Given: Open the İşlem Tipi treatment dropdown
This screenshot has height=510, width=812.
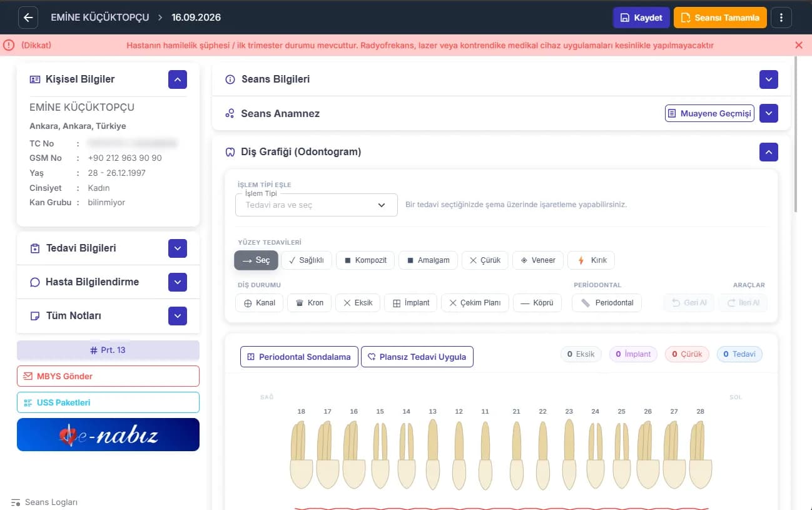Looking at the screenshot, I should coord(316,205).
